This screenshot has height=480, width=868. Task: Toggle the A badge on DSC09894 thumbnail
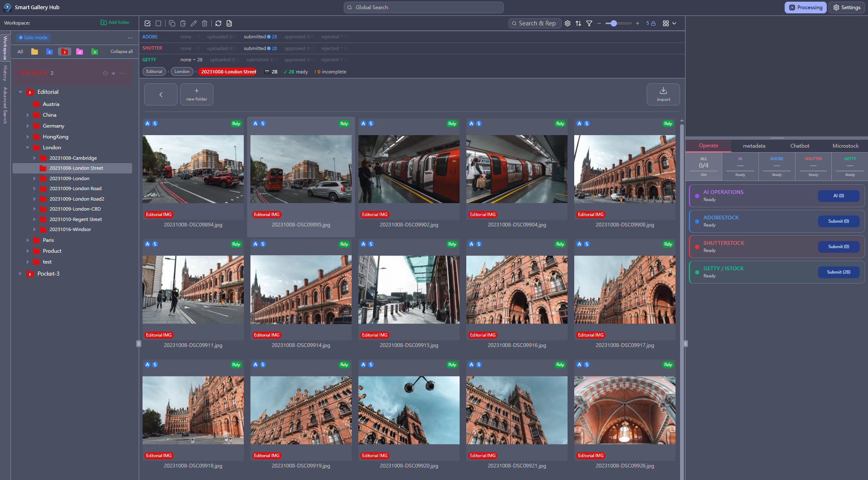(x=147, y=123)
